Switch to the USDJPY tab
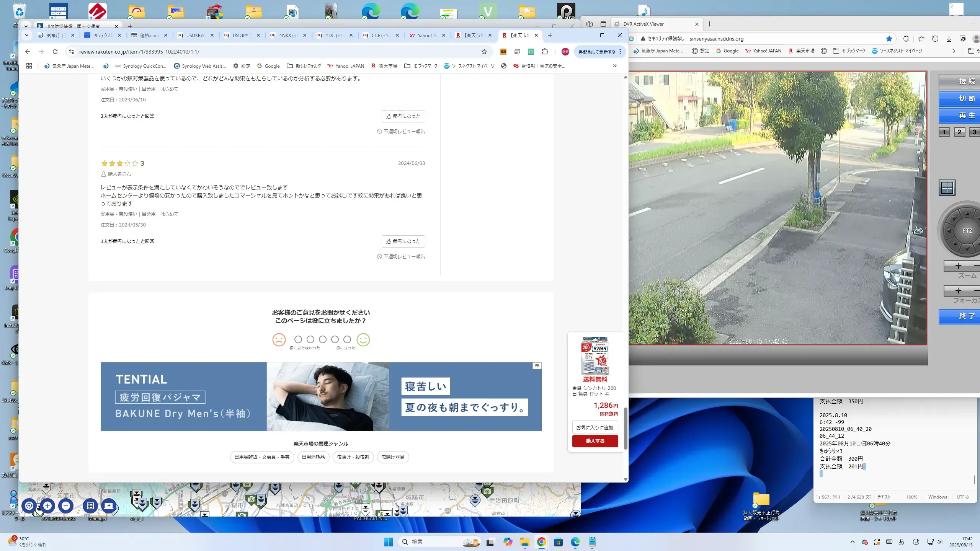 tap(240, 35)
